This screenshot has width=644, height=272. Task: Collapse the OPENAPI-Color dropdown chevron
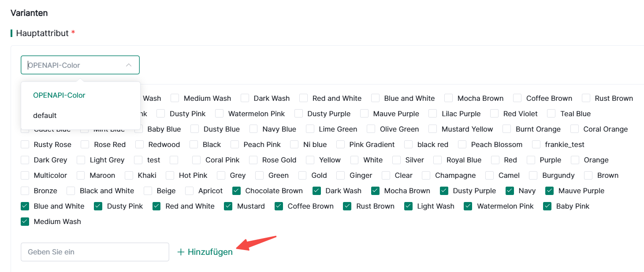coord(129,65)
